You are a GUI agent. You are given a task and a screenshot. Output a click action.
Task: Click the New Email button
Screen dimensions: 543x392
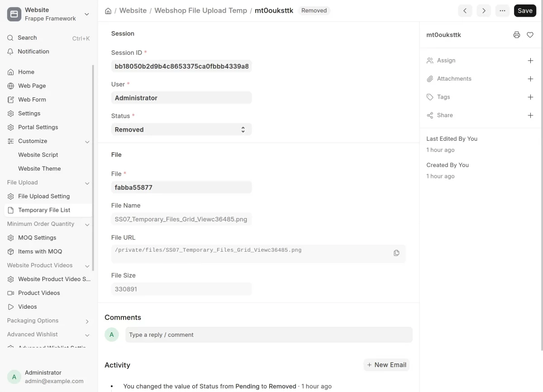coord(386,365)
